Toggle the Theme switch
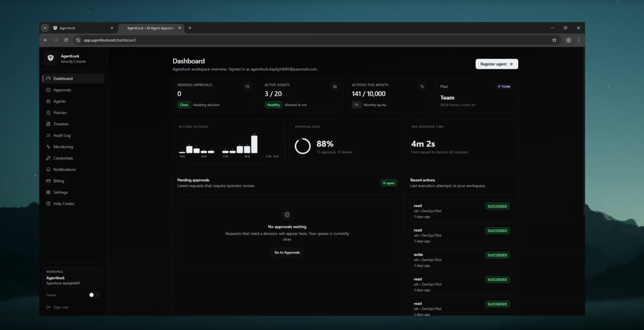This screenshot has width=644, height=330. point(94,295)
